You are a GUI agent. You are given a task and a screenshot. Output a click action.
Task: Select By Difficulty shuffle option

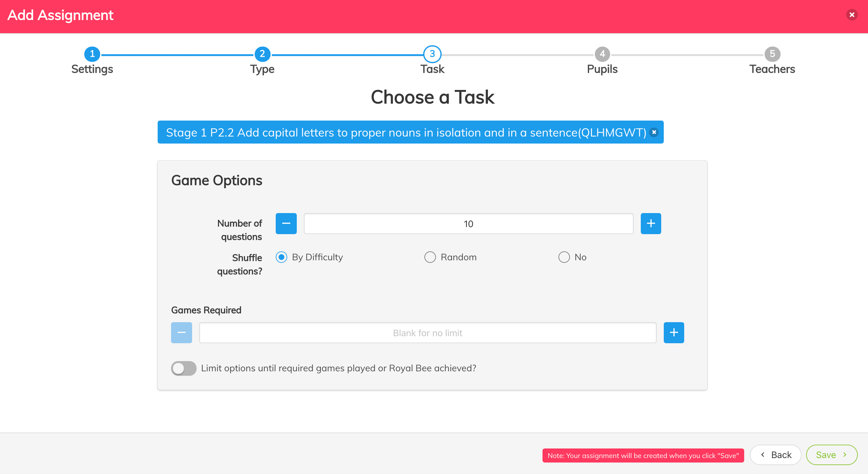(x=281, y=257)
